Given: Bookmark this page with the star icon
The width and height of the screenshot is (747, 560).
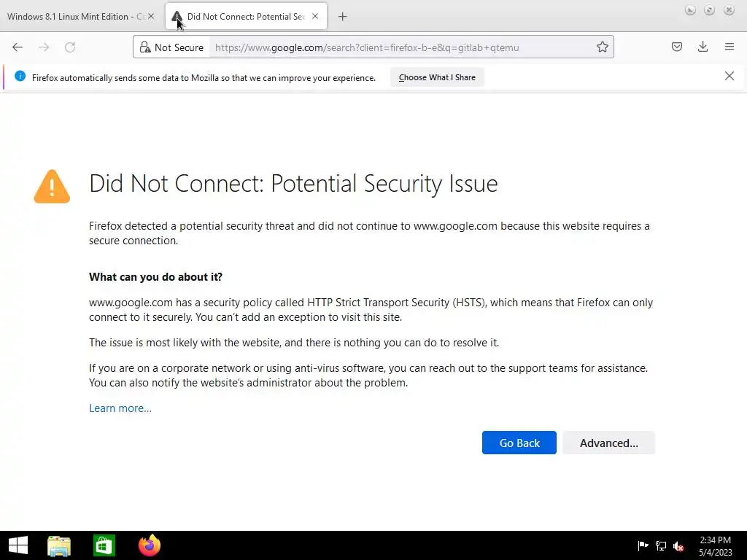Looking at the screenshot, I should (x=603, y=47).
